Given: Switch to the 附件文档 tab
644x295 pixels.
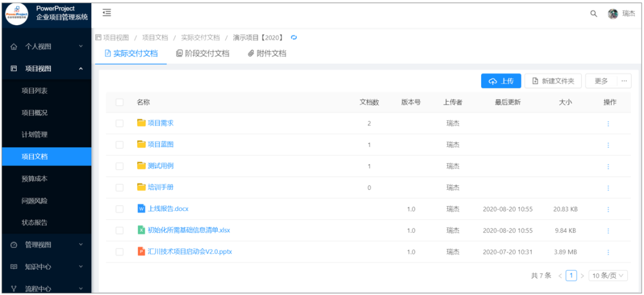Looking at the screenshot, I should click(x=267, y=54).
